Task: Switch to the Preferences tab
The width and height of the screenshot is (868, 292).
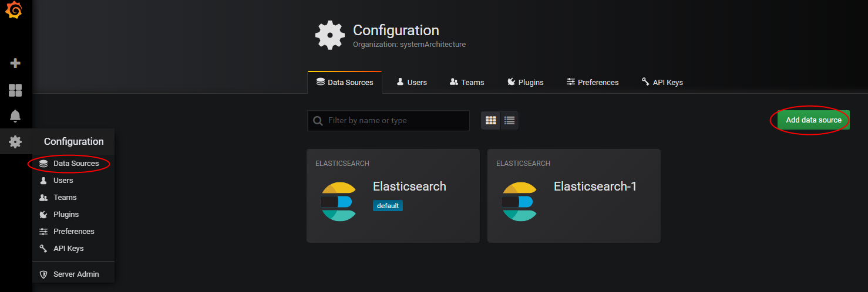Action: tap(593, 82)
